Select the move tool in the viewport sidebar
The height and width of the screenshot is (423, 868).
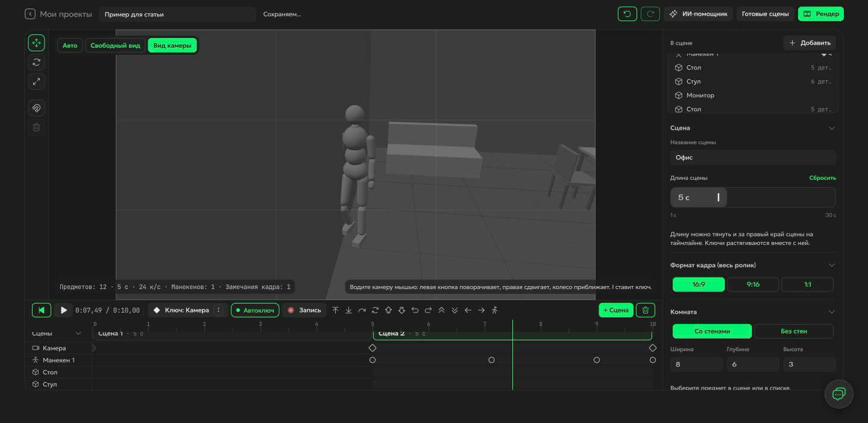(x=36, y=43)
